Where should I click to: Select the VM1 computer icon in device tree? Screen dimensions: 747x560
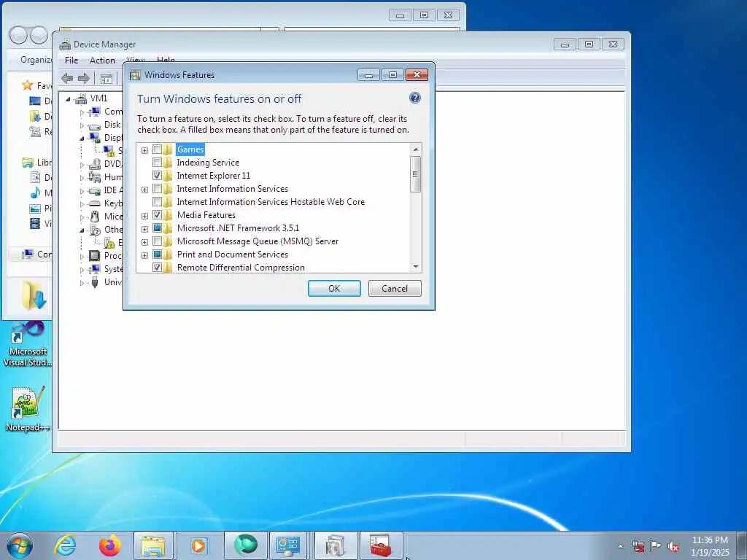81,98
